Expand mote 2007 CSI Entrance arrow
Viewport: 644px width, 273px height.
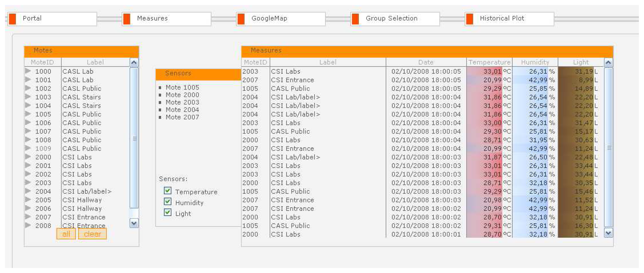(28, 217)
